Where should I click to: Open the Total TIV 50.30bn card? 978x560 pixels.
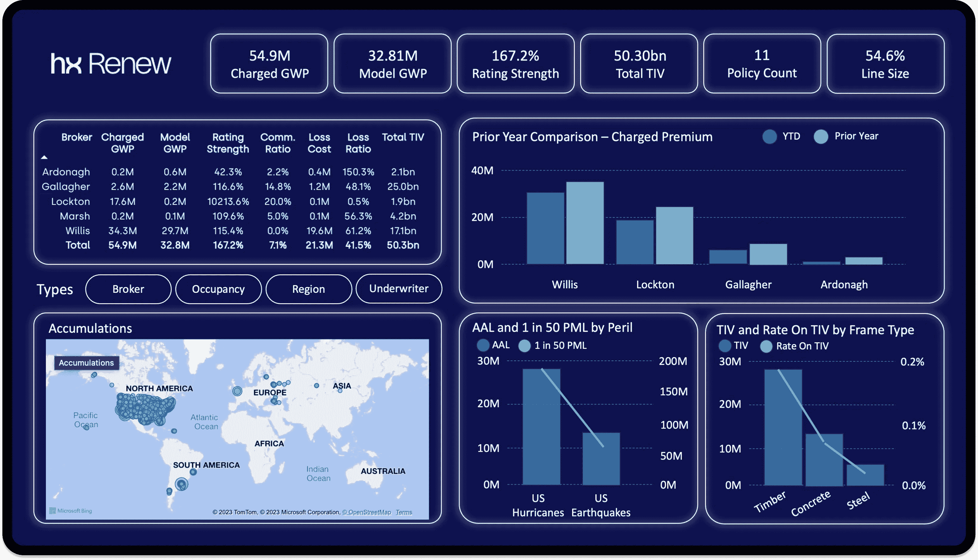pyautogui.click(x=639, y=64)
